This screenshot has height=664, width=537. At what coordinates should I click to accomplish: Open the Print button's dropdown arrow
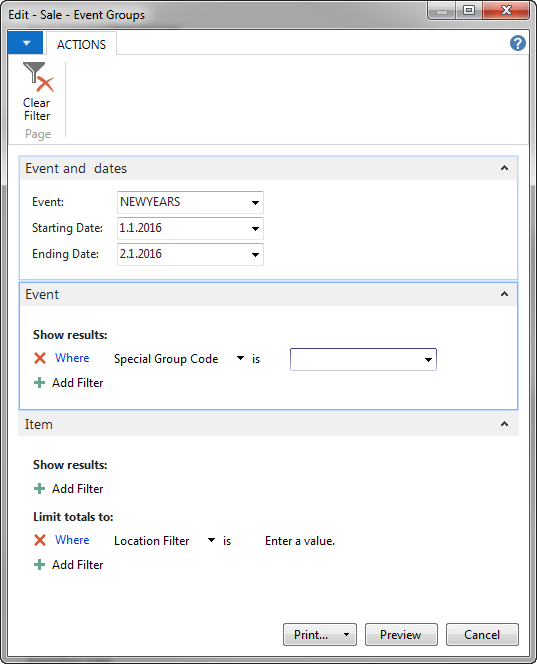pyautogui.click(x=346, y=634)
